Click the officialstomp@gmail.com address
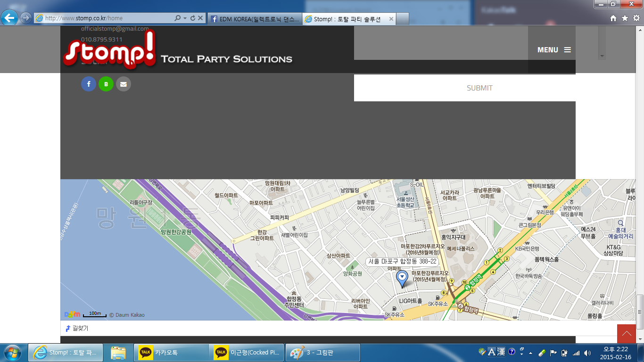The width and height of the screenshot is (644, 362). [x=115, y=29]
